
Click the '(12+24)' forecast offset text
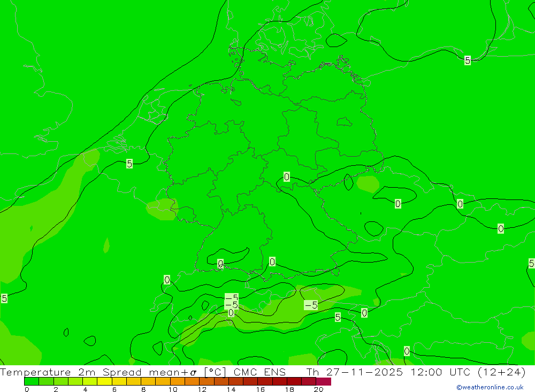(502, 372)
